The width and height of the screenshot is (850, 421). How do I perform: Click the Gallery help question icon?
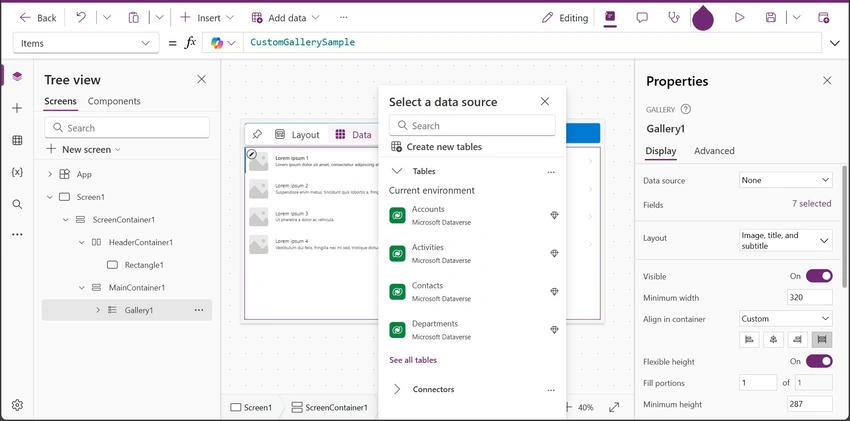[686, 109]
